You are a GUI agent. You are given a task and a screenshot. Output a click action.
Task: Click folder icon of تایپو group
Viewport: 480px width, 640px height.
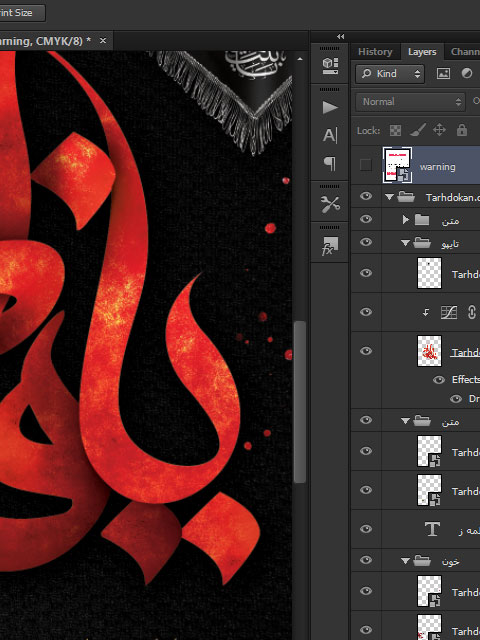[x=422, y=243]
